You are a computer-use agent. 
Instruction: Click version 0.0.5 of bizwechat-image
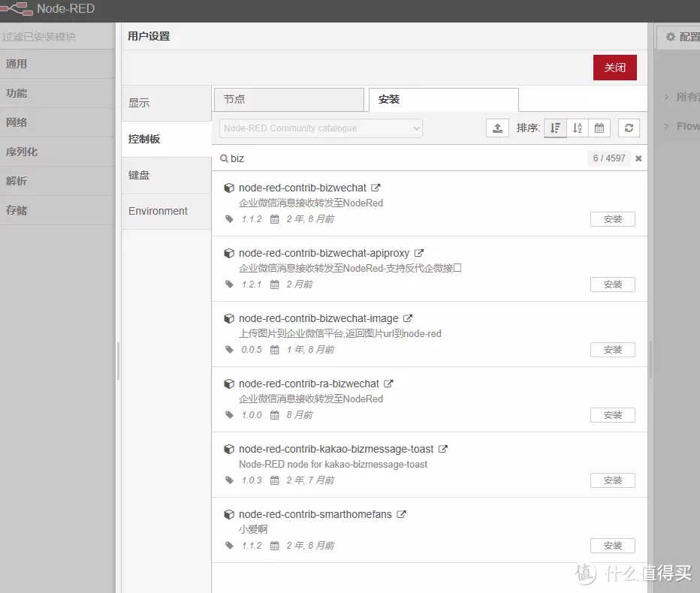(x=252, y=350)
